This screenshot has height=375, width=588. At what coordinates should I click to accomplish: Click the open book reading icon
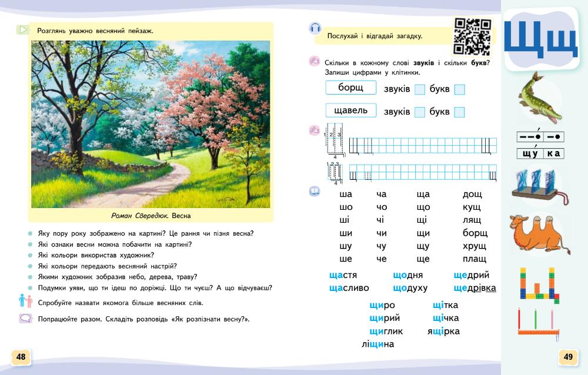pos(315,192)
